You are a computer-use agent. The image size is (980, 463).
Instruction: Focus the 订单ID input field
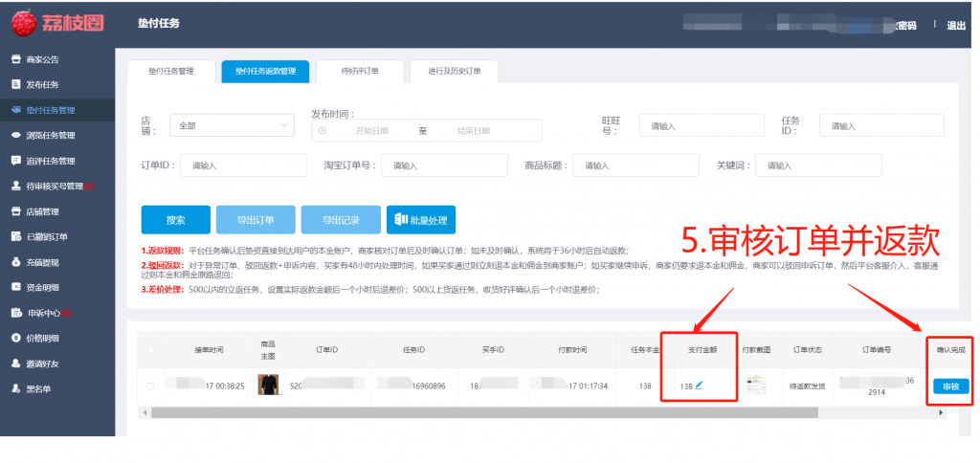pyautogui.click(x=243, y=165)
